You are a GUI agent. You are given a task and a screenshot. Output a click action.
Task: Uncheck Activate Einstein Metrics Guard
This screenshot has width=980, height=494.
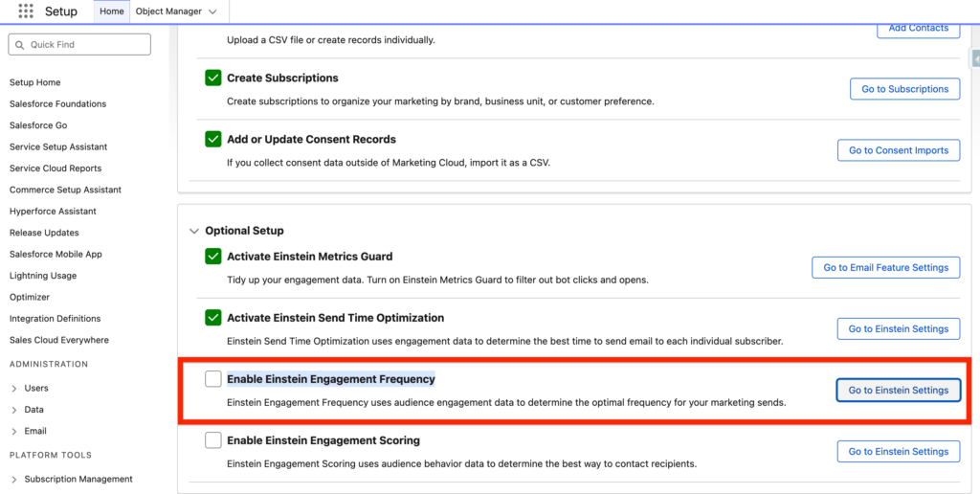pos(212,257)
